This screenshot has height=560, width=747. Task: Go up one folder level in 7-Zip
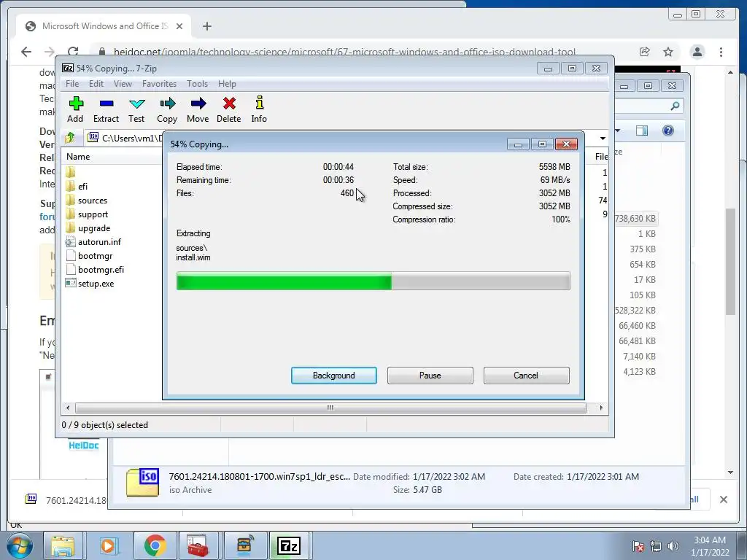point(70,138)
